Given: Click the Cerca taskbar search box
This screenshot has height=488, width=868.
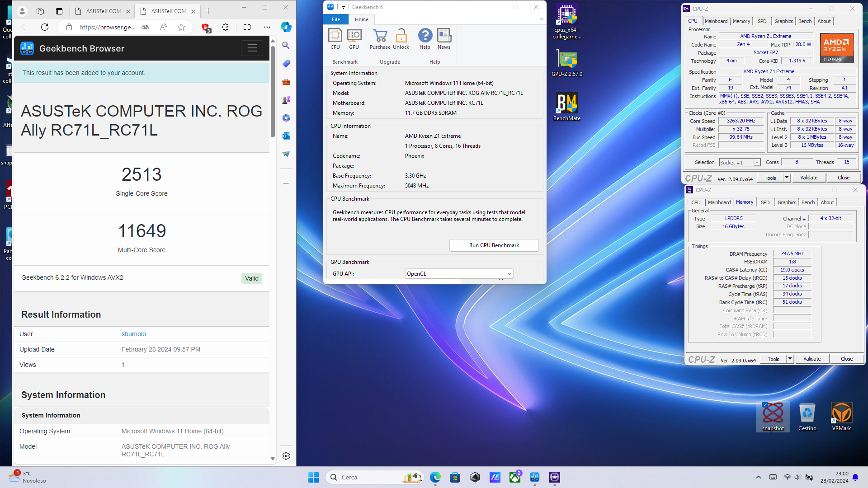Looking at the screenshot, I should pyautogui.click(x=374, y=477).
